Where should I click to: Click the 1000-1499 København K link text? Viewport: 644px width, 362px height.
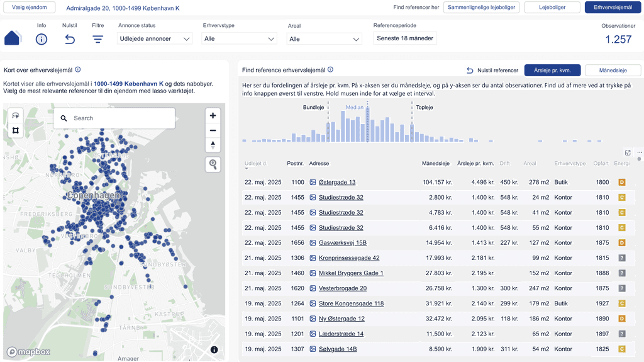[x=128, y=84]
